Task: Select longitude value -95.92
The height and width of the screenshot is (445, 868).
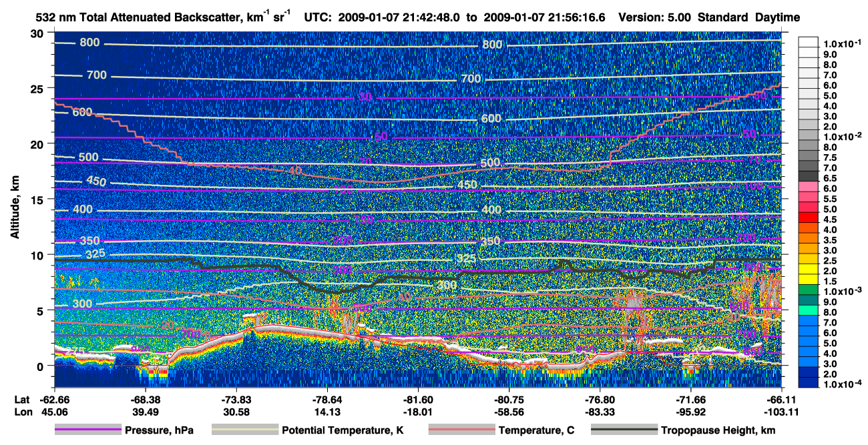Action: (691, 412)
